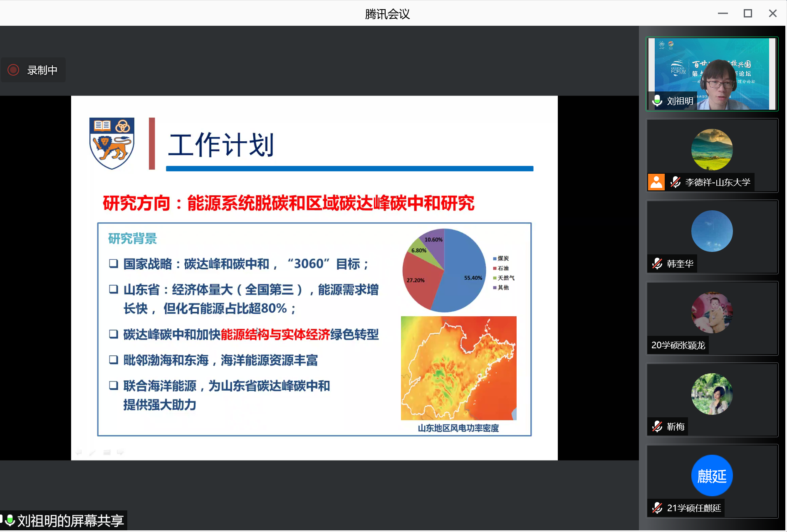Click the blue 麒延 circle avatar
This screenshot has height=532, width=787.
click(x=712, y=475)
